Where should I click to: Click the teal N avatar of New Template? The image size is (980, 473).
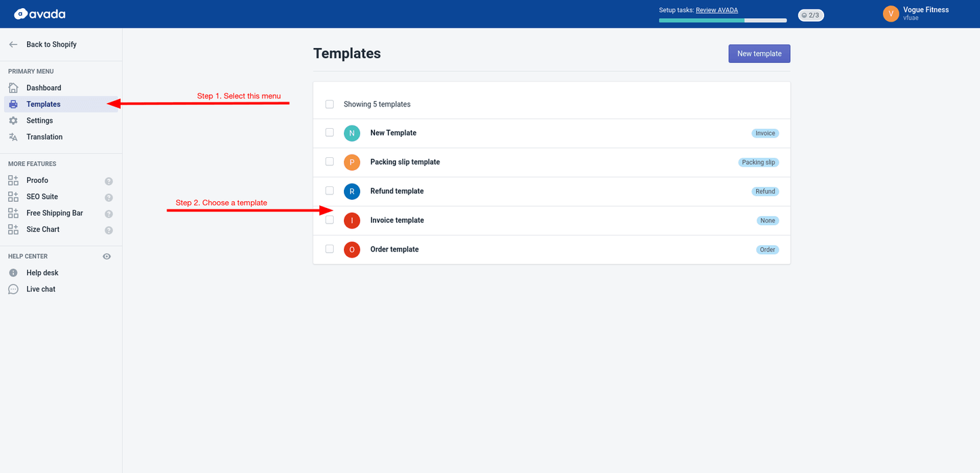pos(352,133)
